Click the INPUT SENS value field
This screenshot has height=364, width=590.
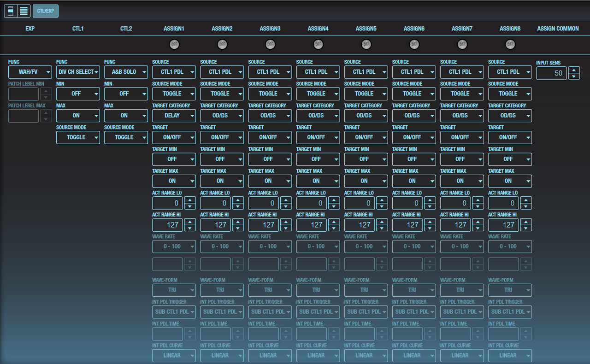[x=551, y=73]
